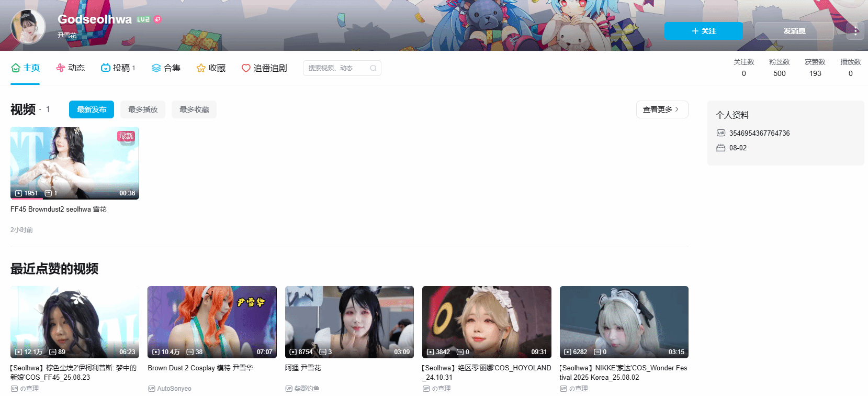
Task: Open the FF45 Browndust2 seolhwa video thumbnail
Action: [x=75, y=163]
